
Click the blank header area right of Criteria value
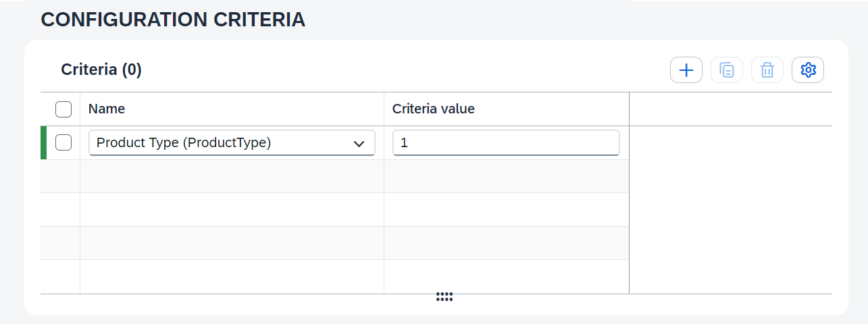point(730,109)
